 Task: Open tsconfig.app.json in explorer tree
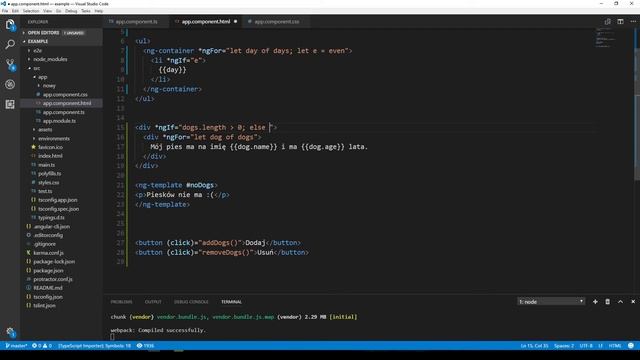point(58,200)
